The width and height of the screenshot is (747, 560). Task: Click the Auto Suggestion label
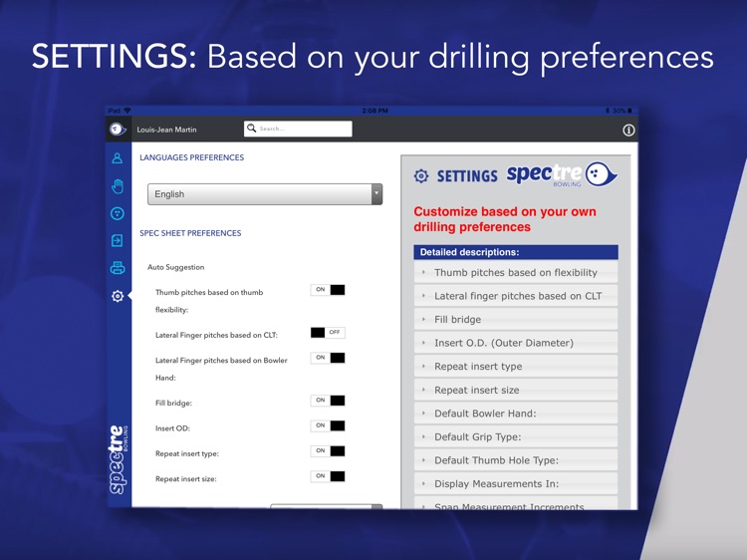click(x=175, y=267)
